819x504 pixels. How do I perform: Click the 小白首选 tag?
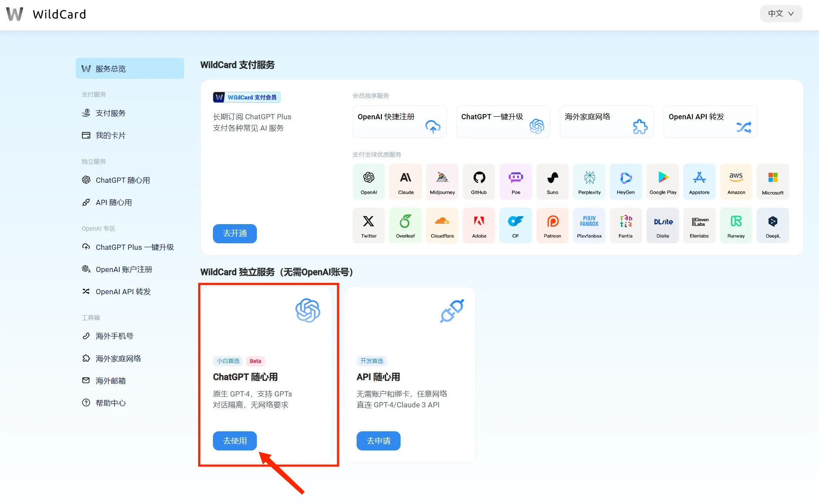pyautogui.click(x=228, y=361)
